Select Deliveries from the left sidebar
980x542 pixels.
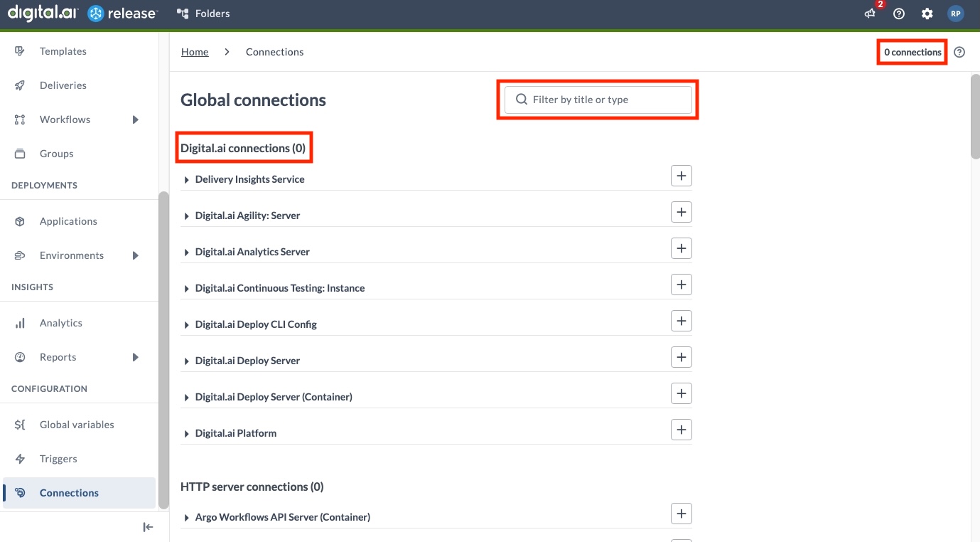click(x=63, y=85)
